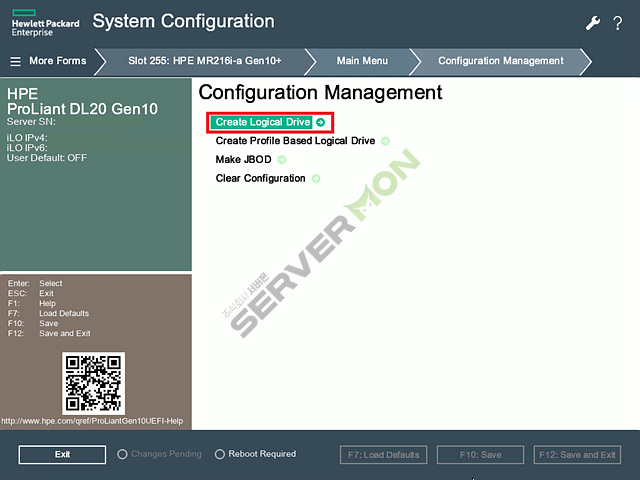640x480 pixels.
Task: Click the iLO IPv4: label
Action: (27, 138)
